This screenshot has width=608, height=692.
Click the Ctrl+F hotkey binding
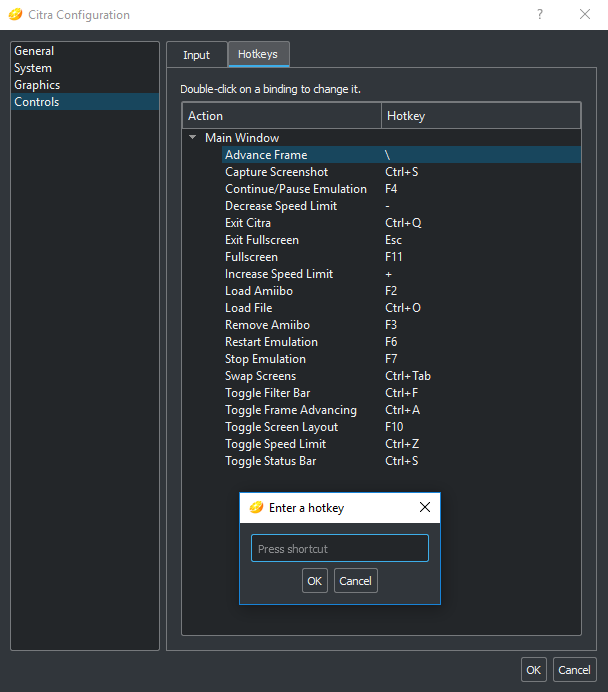pyautogui.click(x=402, y=393)
